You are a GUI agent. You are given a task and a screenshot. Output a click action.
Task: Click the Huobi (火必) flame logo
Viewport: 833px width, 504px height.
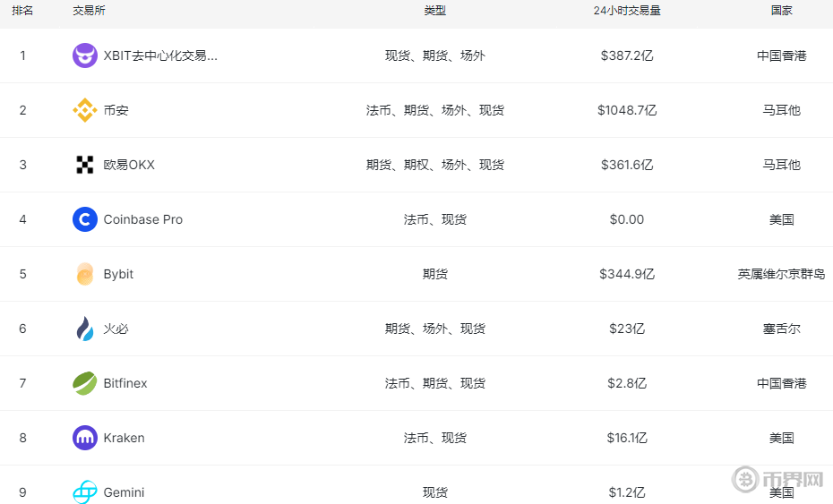85,329
